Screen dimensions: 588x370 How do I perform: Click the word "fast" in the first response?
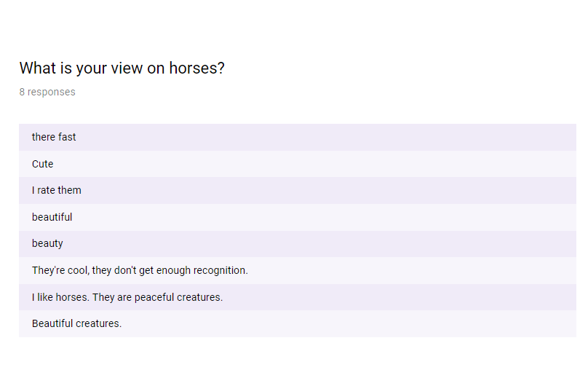(x=67, y=137)
